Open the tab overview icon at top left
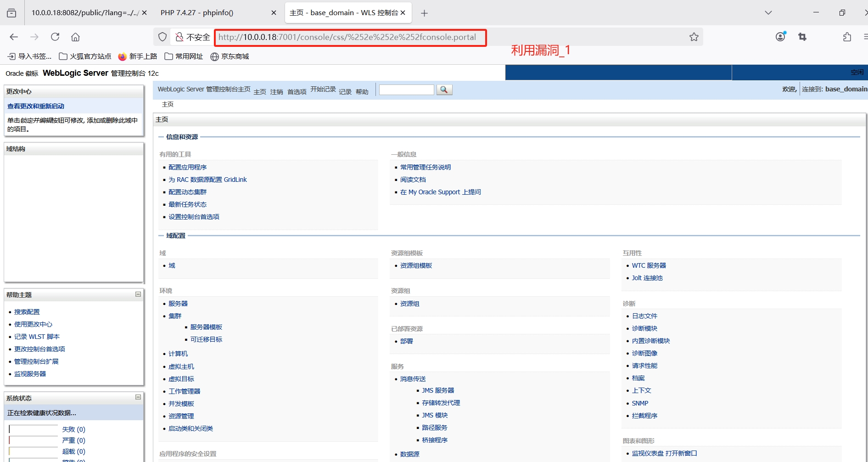This screenshot has height=462, width=868. pos(11,13)
